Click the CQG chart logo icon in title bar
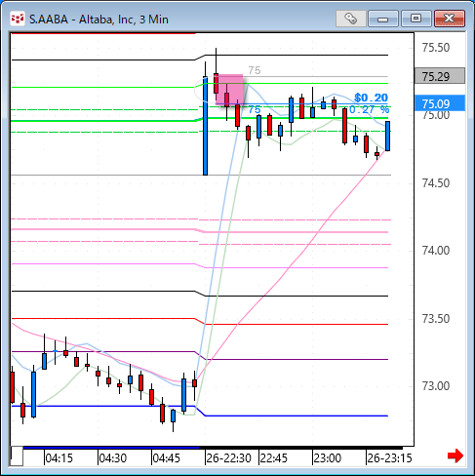 (x=17, y=19)
